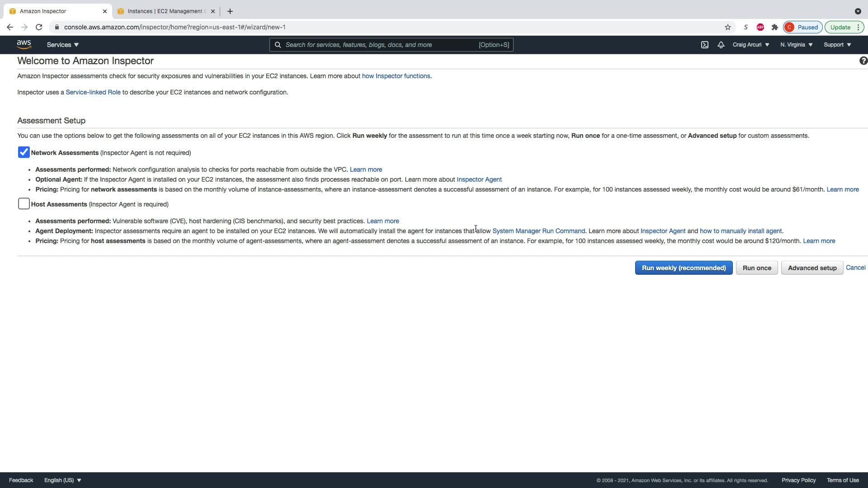Open the notifications bell
The height and width of the screenshot is (488, 868).
721,45
